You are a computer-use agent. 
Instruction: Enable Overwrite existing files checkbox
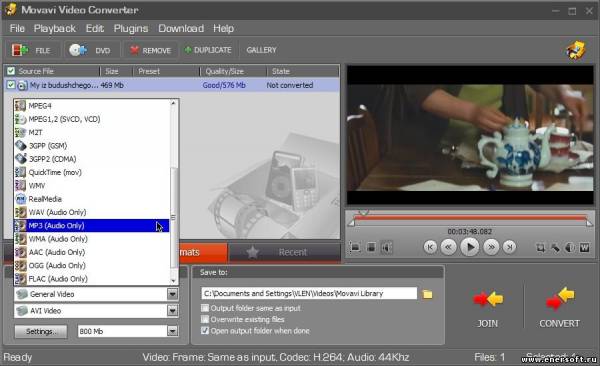(205, 319)
